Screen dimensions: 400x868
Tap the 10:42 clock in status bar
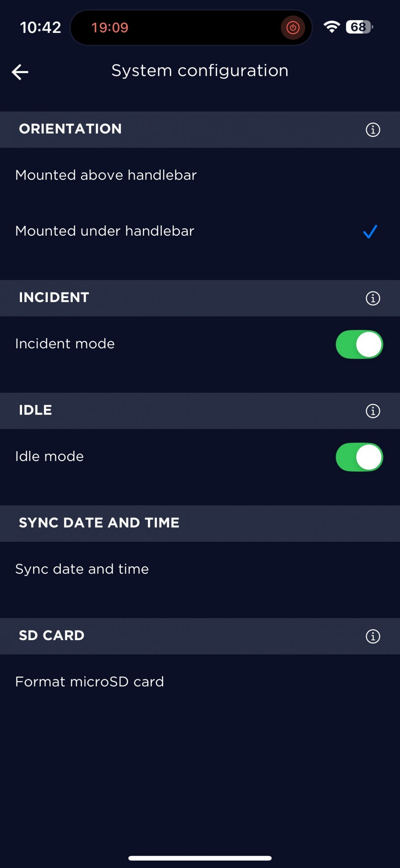click(x=40, y=27)
